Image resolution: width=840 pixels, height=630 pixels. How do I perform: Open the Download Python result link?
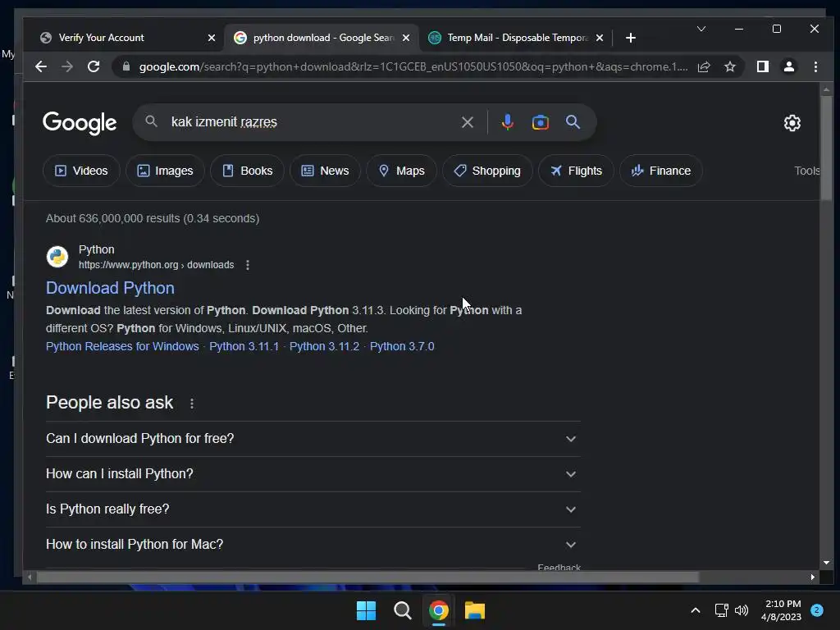click(110, 288)
